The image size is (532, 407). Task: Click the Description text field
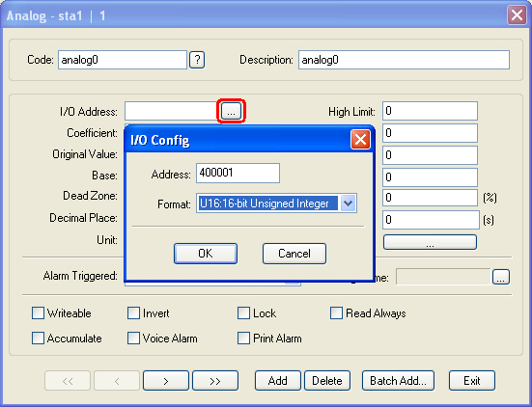coord(404,60)
